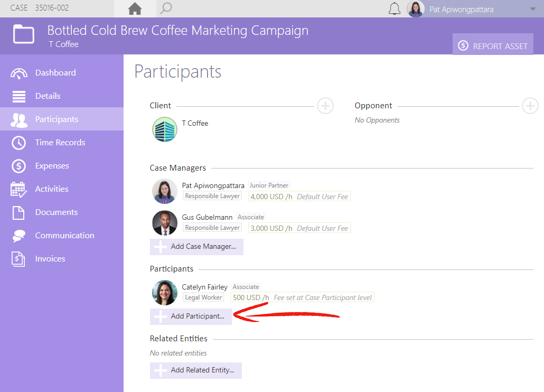Open Activities in the sidebar
Viewport: 544px width, 392px height.
pyautogui.click(x=62, y=189)
